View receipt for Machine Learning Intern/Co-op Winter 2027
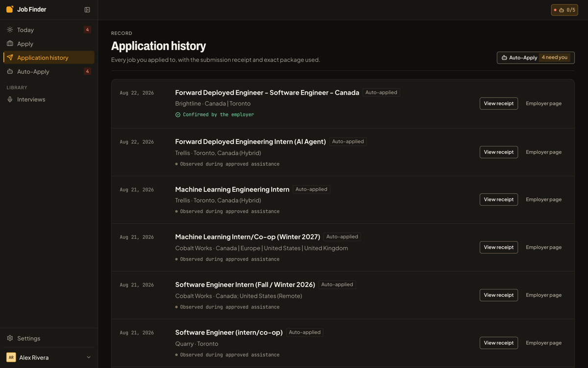 coord(499,247)
